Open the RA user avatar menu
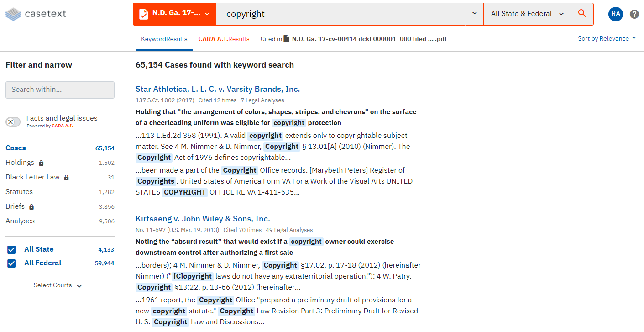This screenshot has height=332, width=644. click(615, 14)
